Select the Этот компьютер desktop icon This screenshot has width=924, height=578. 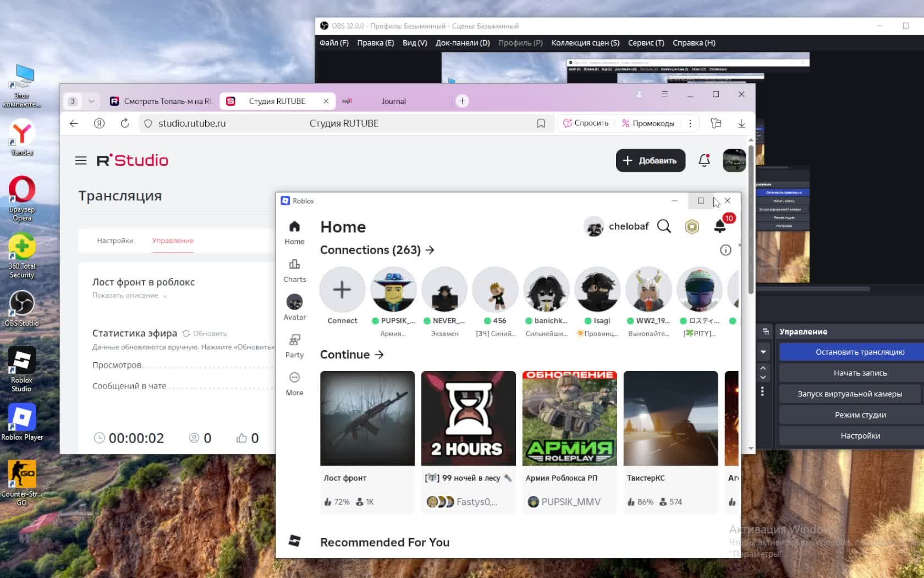coord(22,86)
